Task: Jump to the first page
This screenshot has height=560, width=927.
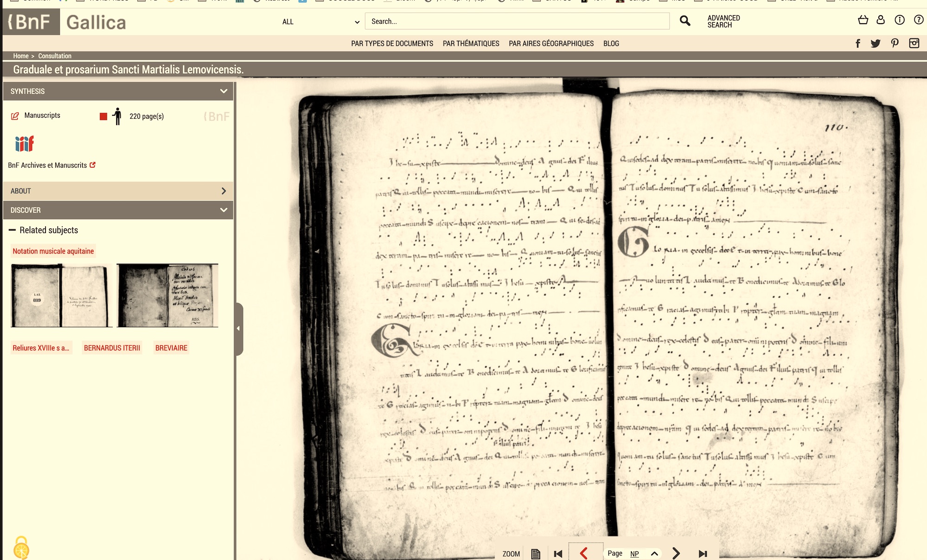Action: (558, 554)
